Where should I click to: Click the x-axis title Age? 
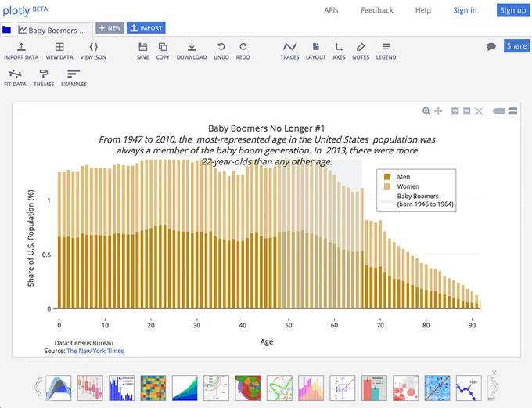[x=267, y=341]
